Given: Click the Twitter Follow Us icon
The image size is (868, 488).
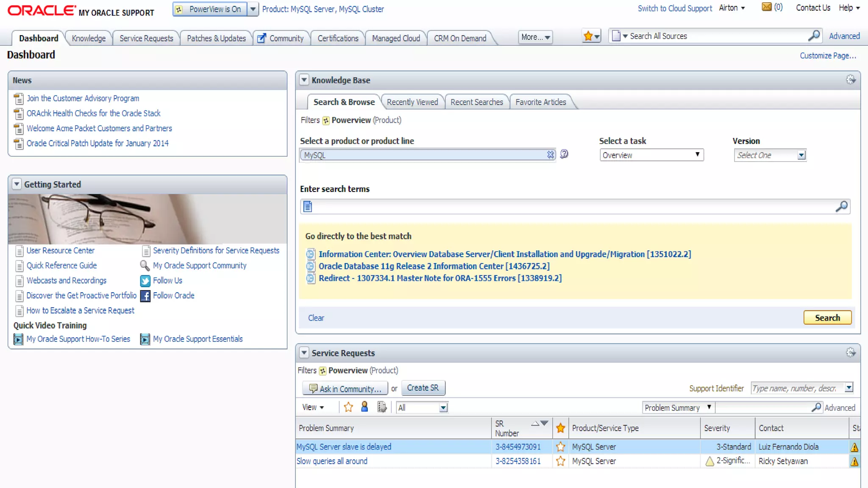Looking at the screenshot, I should 145,281.
